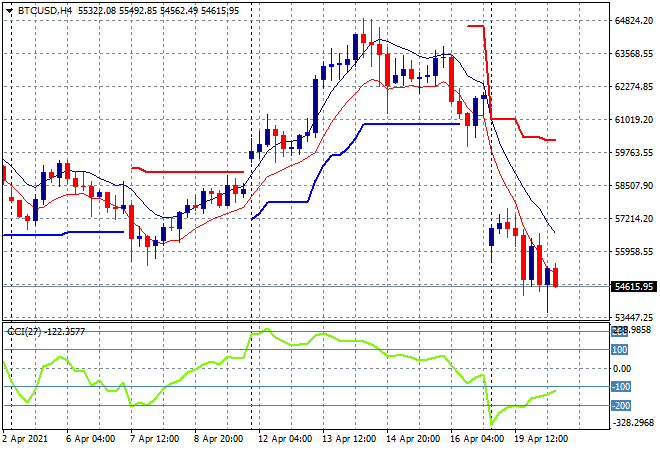This screenshot has width=660, height=450.
Task: Click the current price tag 54615.95
Action: coord(632,286)
